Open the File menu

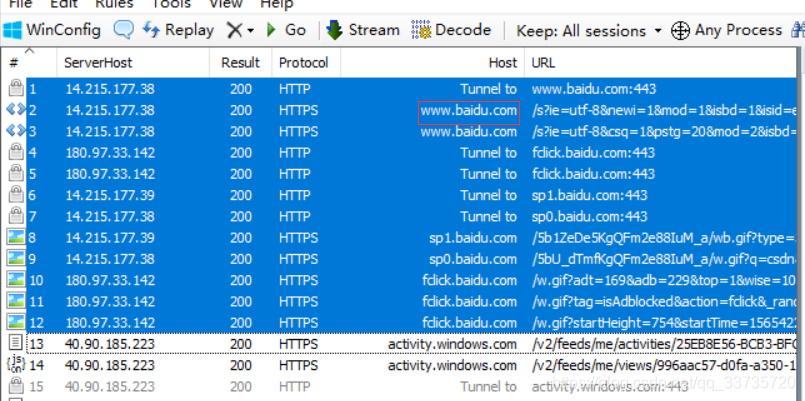(21, 4)
